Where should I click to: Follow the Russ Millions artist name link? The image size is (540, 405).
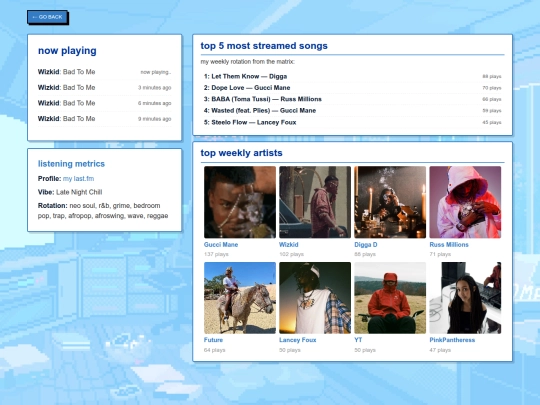coord(449,245)
